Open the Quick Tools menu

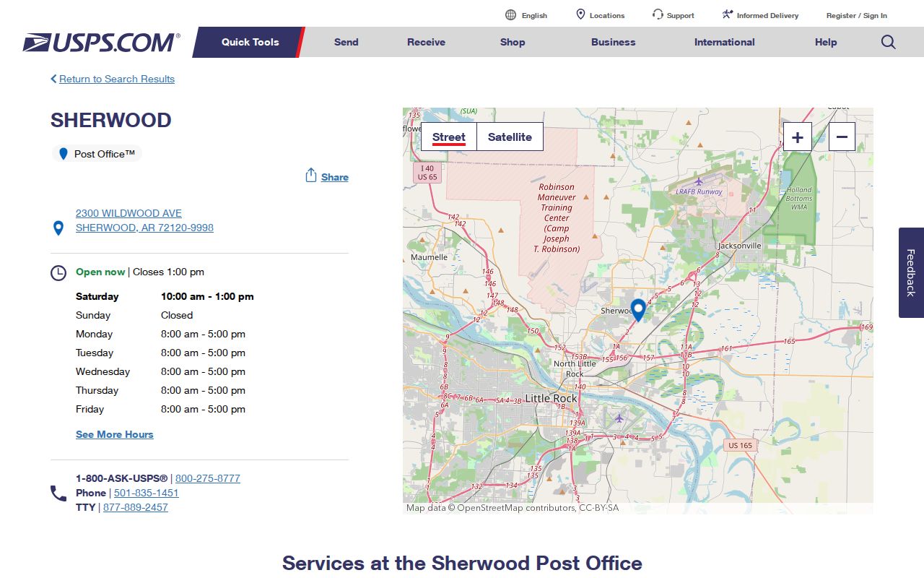[x=250, y=42]
